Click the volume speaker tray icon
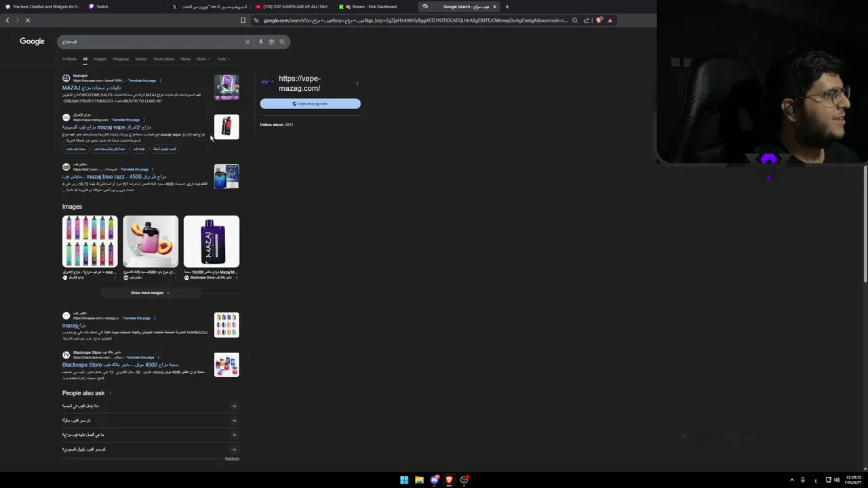Screen dimensions: 868x488 pyautogui.click(x=836, y=480)
